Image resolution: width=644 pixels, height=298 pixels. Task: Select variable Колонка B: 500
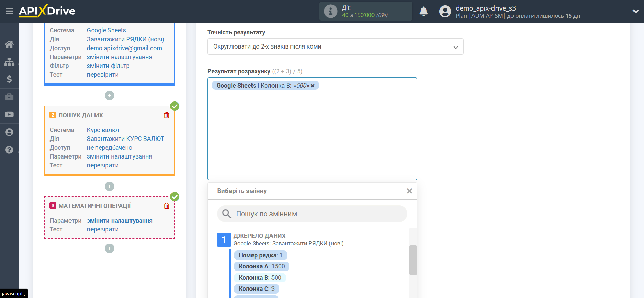coord(260,278)
